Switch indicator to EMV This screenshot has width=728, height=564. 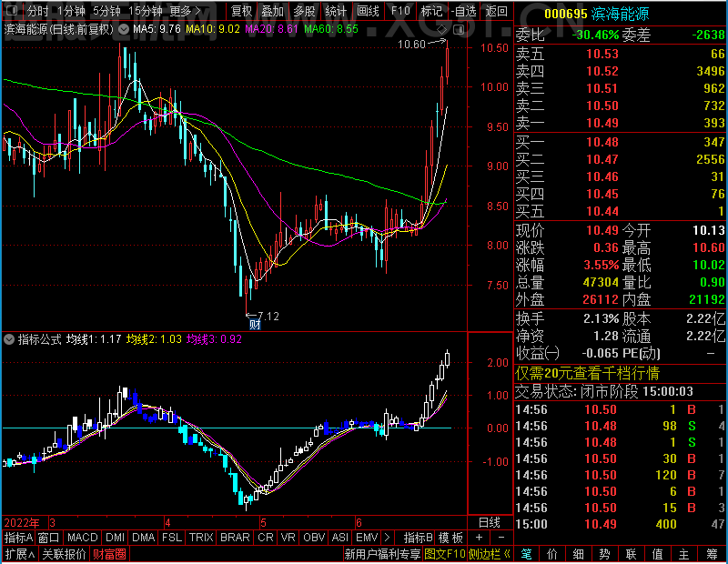pyautogui.click(x=367, y=538)
